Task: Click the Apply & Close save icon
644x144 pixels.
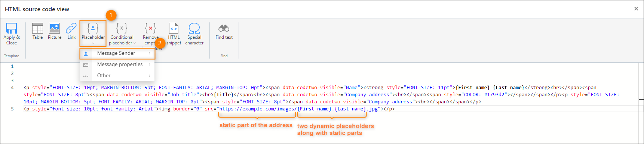Action: click(11, 28)
